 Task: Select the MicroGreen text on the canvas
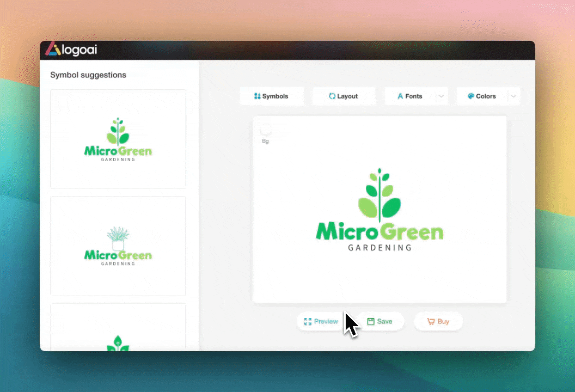coord(380,232)
